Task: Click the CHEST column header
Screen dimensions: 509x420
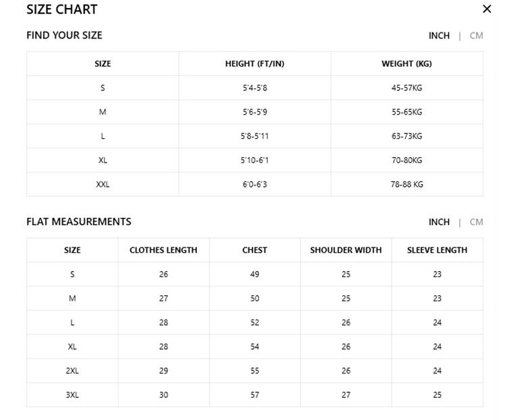Action: pos(255,250)
